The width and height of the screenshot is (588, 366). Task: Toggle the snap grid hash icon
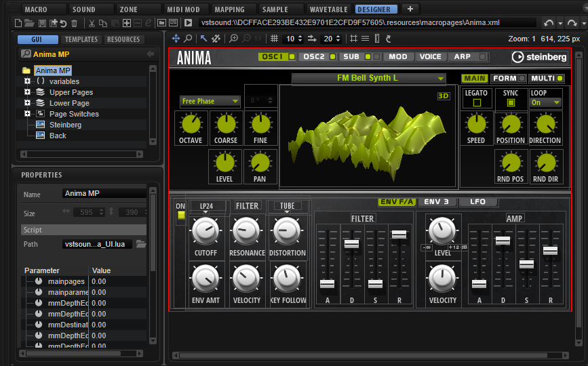tap(275, 38)
